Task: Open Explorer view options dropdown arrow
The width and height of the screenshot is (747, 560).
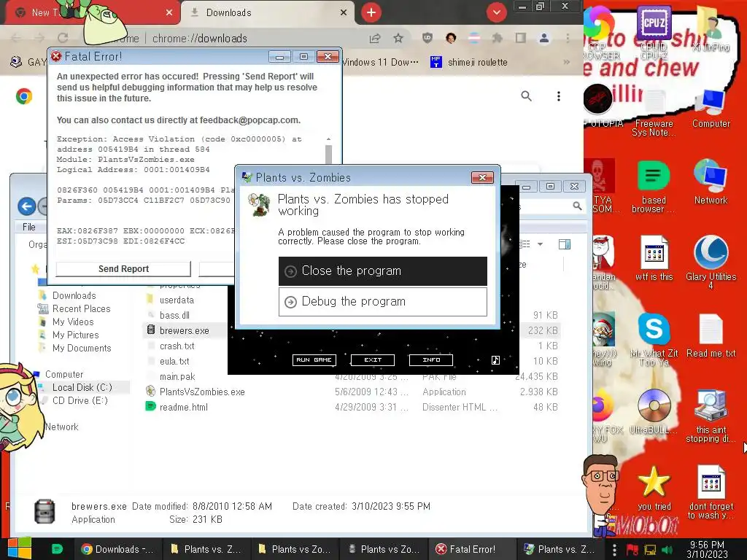Action: pyautogui.click(x=541, y=244)
